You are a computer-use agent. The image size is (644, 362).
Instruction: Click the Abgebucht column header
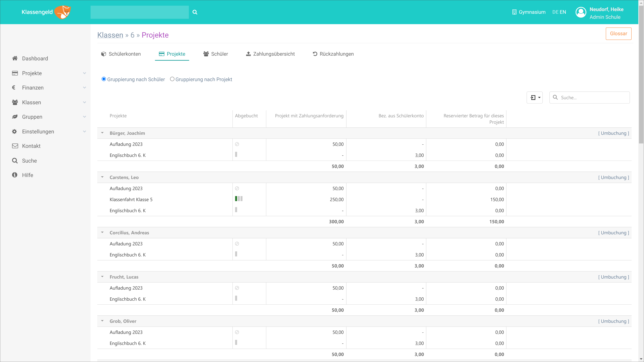(246, 116)
